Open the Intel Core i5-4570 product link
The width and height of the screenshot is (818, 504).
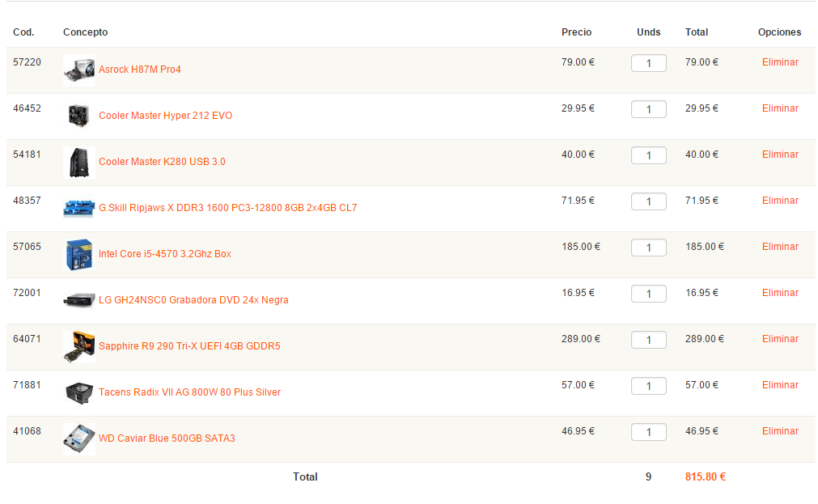[x=165, y=254]
